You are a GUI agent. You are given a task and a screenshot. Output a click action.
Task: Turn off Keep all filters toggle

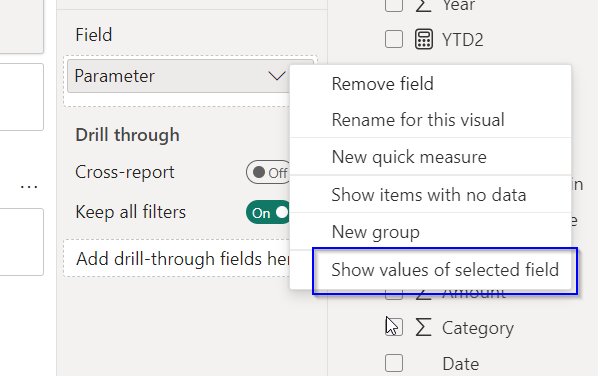click(x=268, y=212)
